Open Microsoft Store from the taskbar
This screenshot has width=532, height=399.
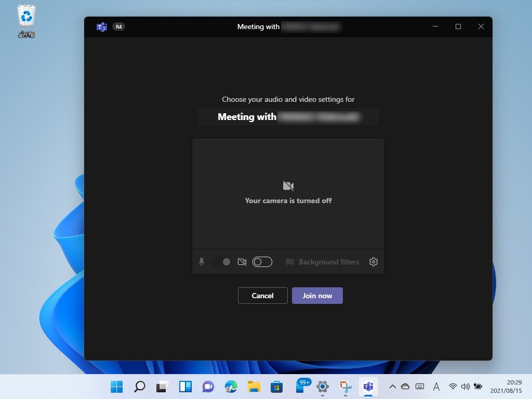click(x=276, y=387)
